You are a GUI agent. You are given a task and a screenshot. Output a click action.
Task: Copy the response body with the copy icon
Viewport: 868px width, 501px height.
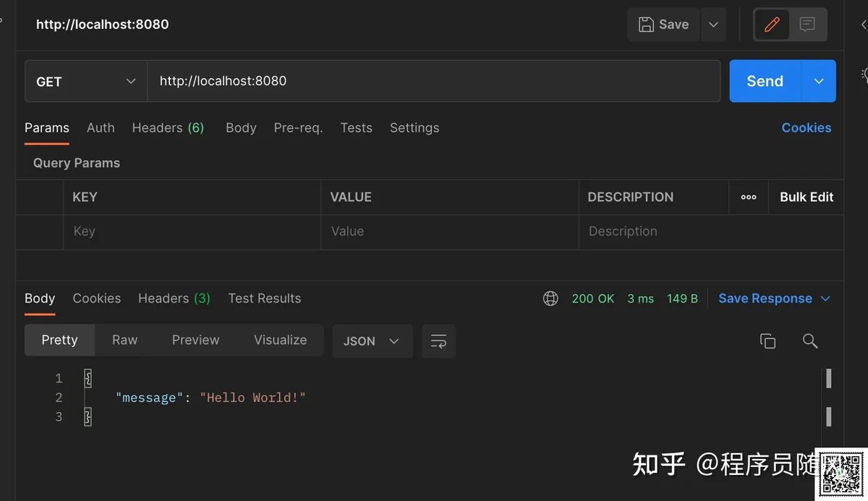(767, 341)
